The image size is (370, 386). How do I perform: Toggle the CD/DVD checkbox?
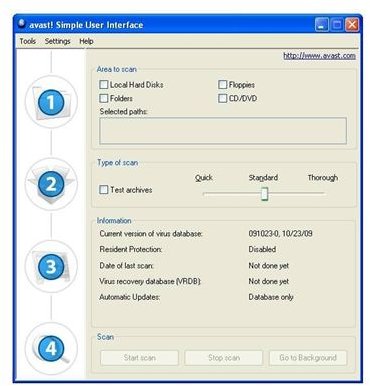tap(222, 98)
